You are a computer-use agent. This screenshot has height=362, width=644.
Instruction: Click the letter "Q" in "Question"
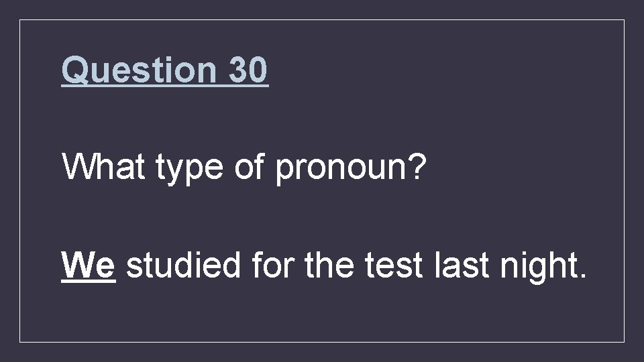tap(72, 70)
